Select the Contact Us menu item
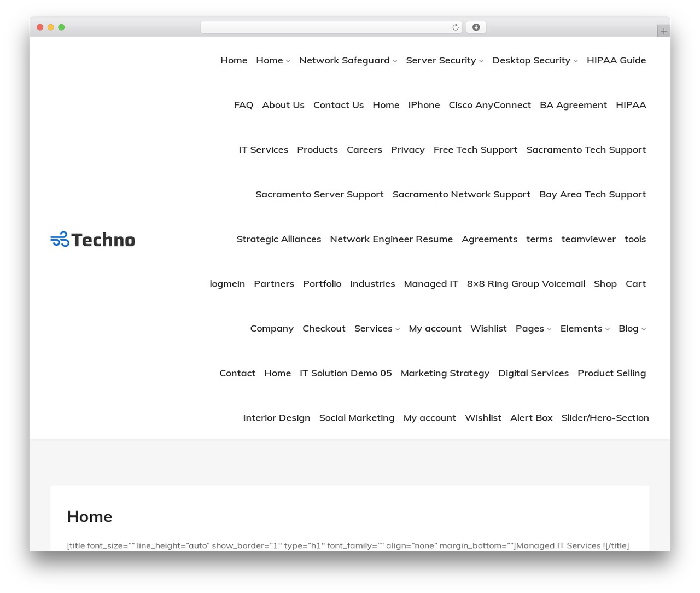Image resolution: width=700 pixels, height=593 pixels. pyautogui.click(x=339, y=105)
